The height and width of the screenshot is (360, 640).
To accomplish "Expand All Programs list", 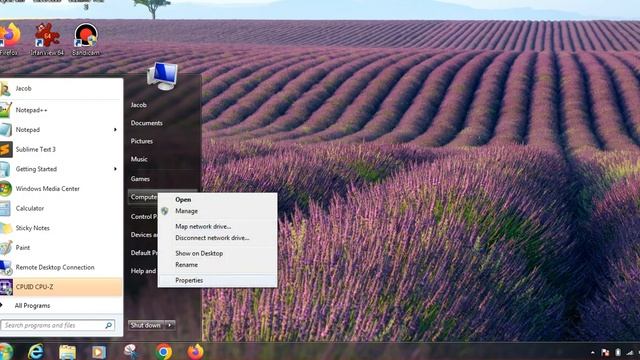I will [32, 306].
